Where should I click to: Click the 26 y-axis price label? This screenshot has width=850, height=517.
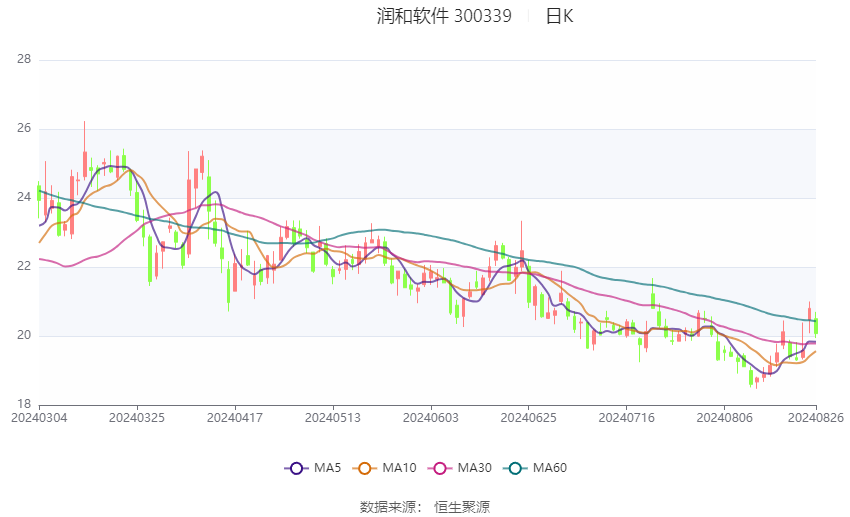click(24, 128)
